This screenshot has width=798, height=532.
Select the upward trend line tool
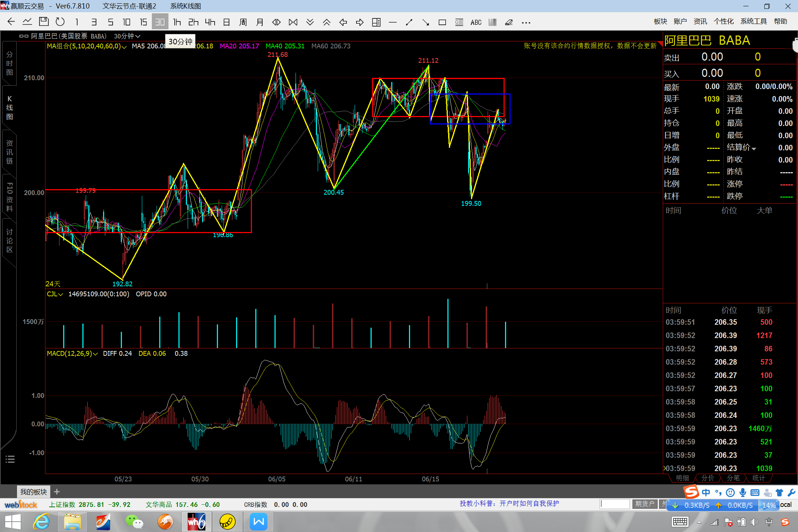tap(409, 22)
